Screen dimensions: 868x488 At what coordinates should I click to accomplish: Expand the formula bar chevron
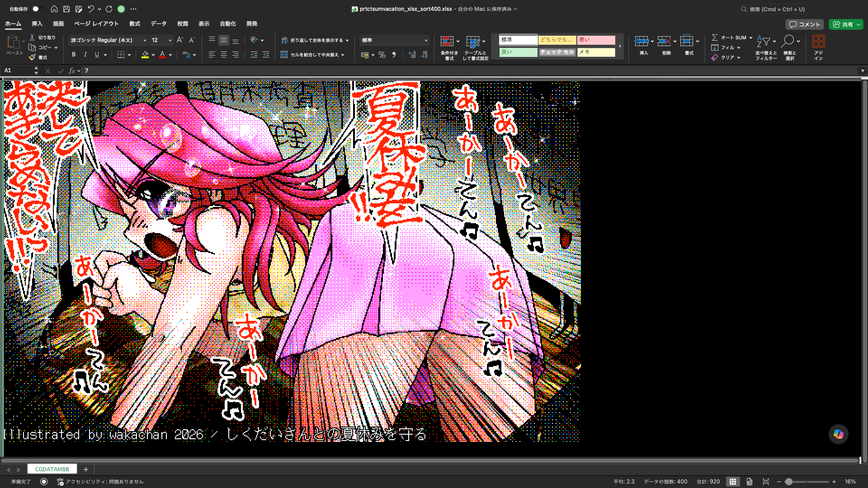point(863,71)
